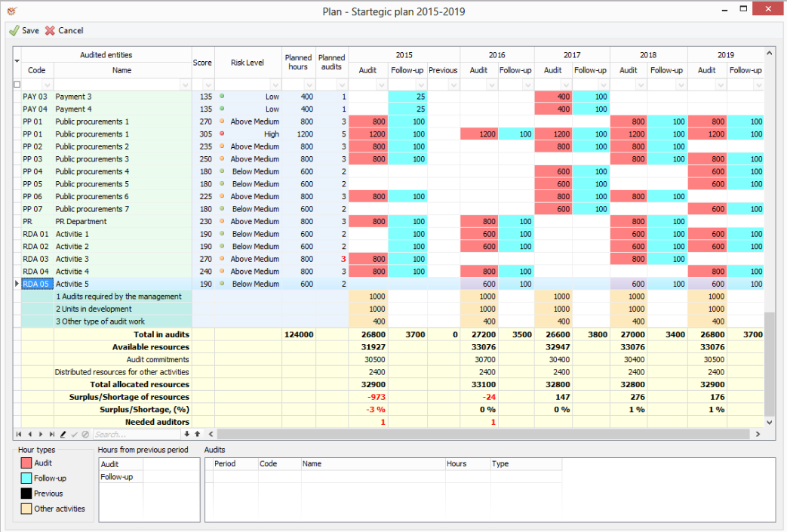
Task: Go to first record in navigator
Action: [x=20, y=435]
